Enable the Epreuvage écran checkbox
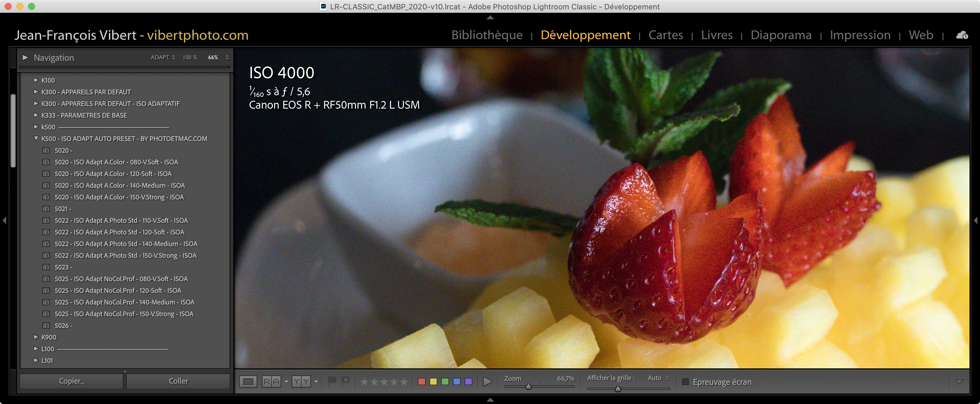 pyautogui.click(x=685, y=382)
